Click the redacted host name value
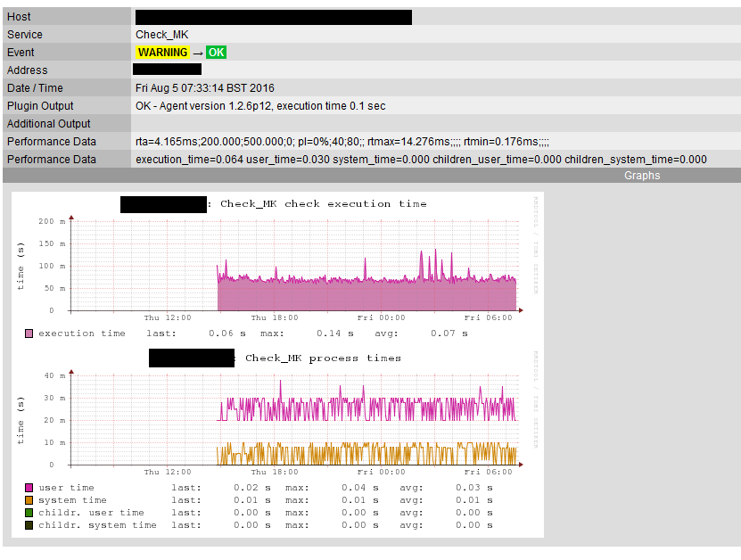Screen dimensions: 741x560 coord(273,17)
